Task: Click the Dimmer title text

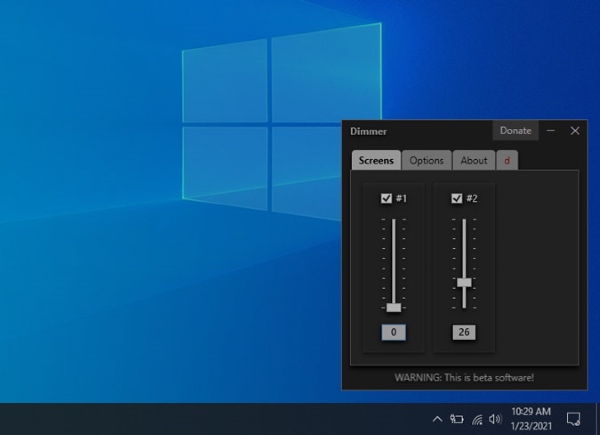Action: tap(368, 131)
